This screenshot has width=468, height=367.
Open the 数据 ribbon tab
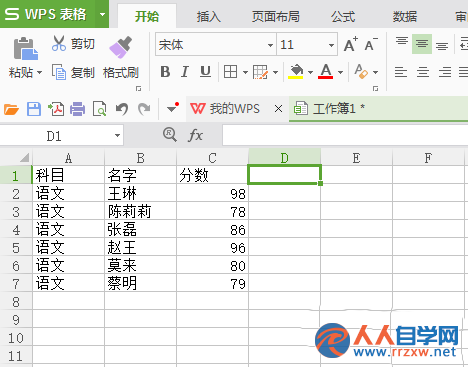pos(405,16)
